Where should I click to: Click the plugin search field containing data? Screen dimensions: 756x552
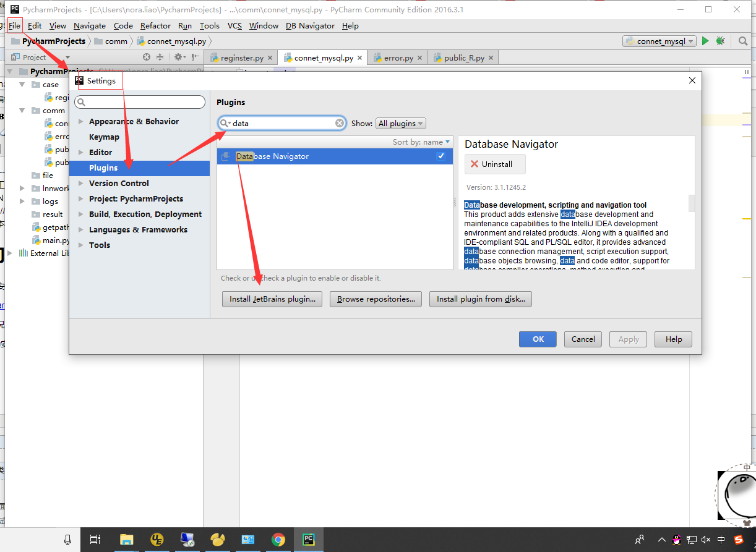tap(282, 123)
